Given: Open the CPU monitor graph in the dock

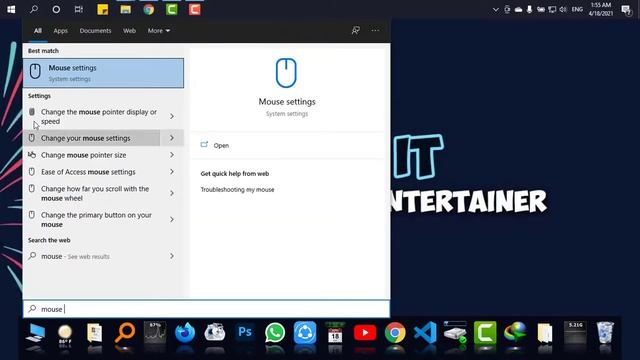Looking at the screenshot, I should click(155, 333).
